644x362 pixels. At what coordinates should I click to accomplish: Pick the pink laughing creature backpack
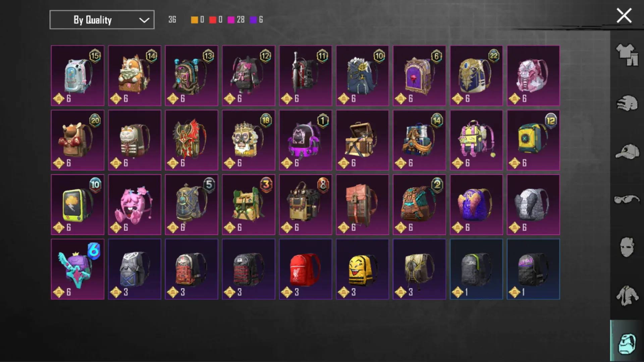tap(135, 204)
